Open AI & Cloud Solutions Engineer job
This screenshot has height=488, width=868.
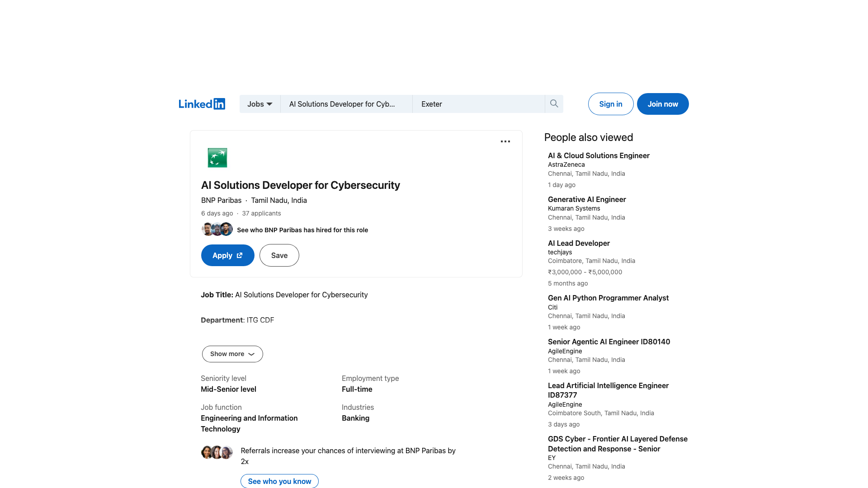click(x=599, y=155)
